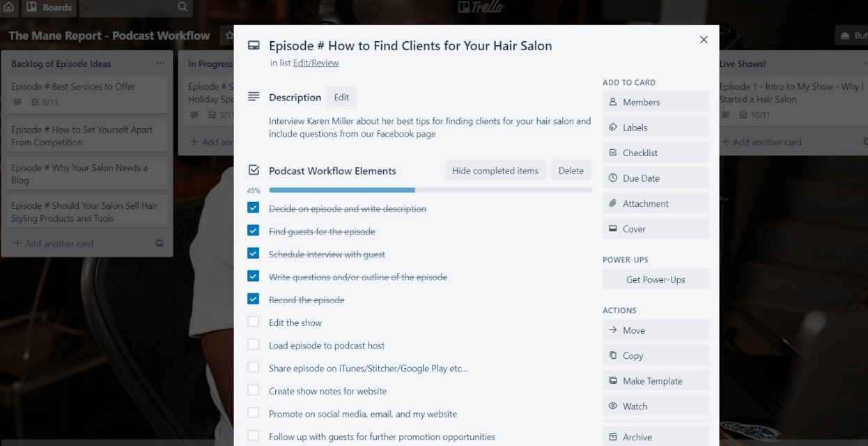Open card Should Your Salon Sell Hair Styling
868x446 pixels.
(x=87, y=212)
